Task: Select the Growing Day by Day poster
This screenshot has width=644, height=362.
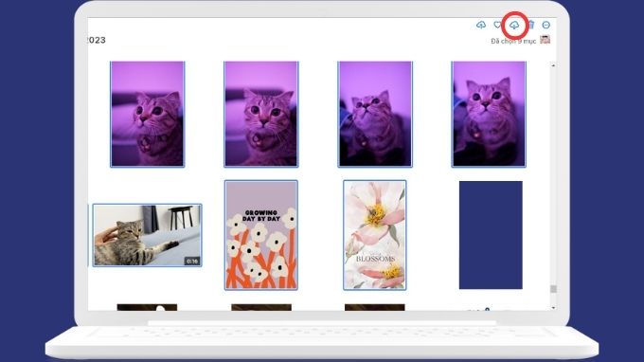Action: tap(261, 235)
